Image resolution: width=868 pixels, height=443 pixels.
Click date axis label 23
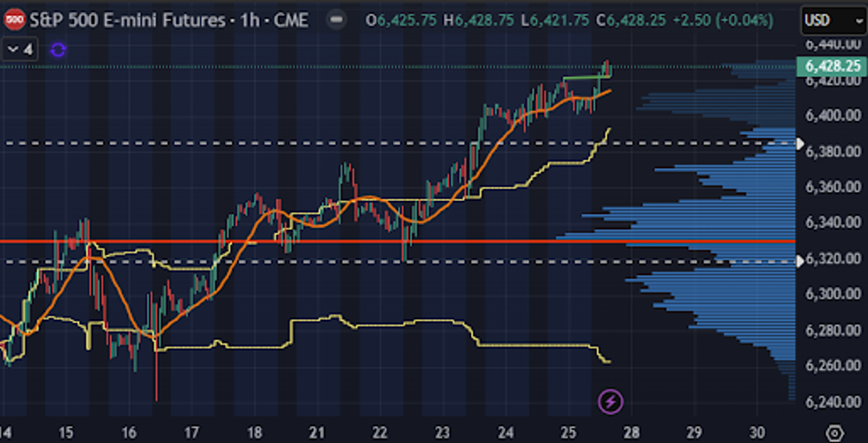[442, 433]
